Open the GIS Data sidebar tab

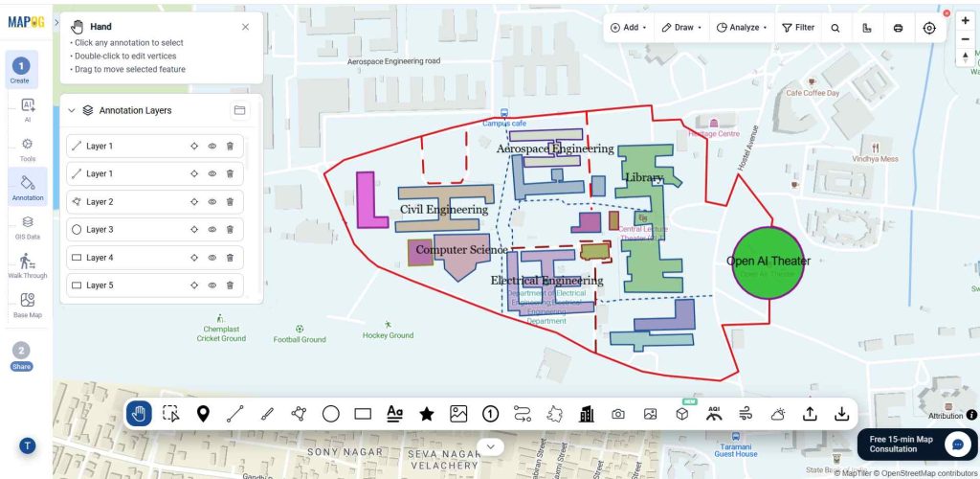tap(28, 228)
